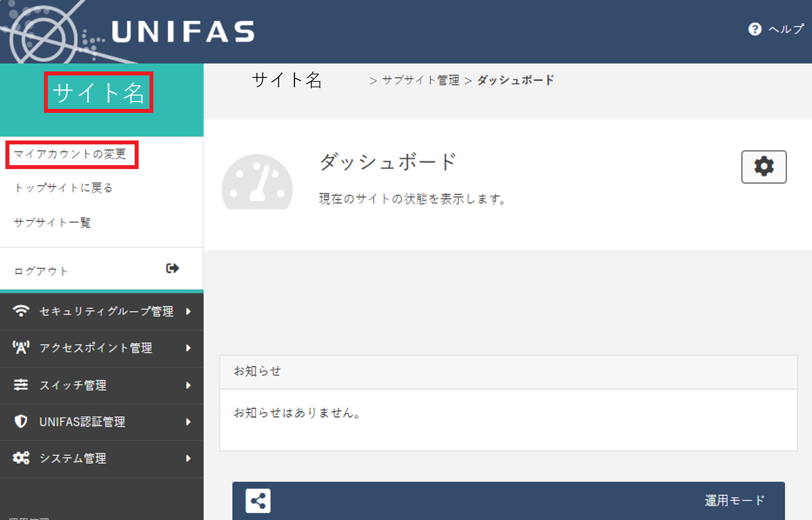Go back via トップサイトに戻る
This screenshot has height=520, width=812.
point(64,188)
